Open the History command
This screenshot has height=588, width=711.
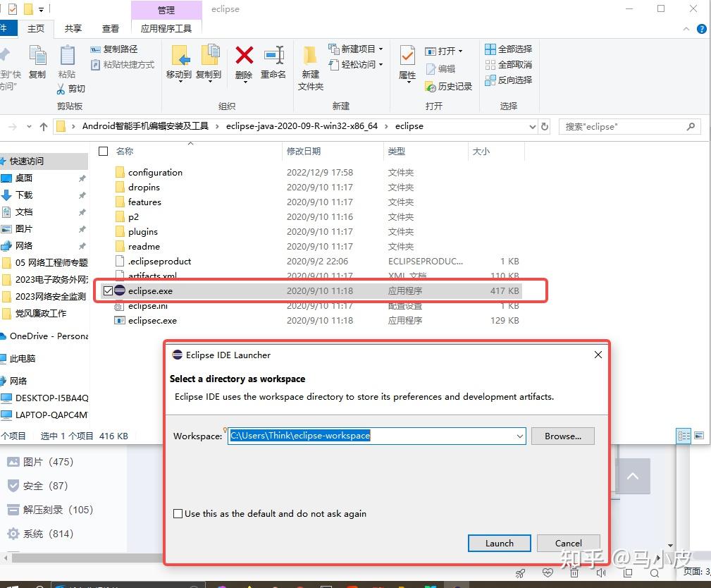(x=449, y=86)
